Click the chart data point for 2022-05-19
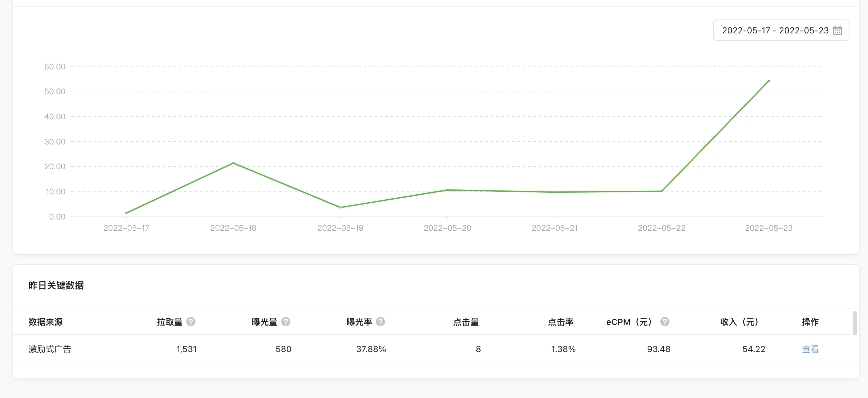Screen dimensions: 868x398 pos(340,207)
